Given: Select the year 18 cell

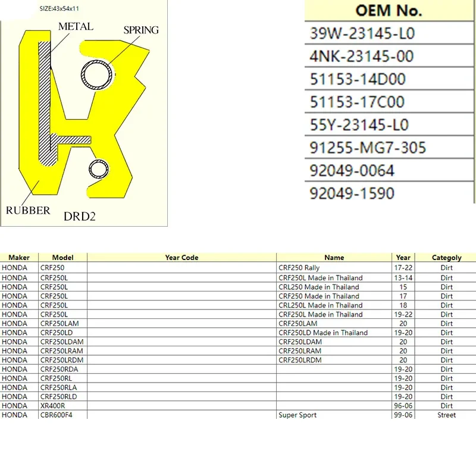Looking at the screenshot, I should (403, 305).
